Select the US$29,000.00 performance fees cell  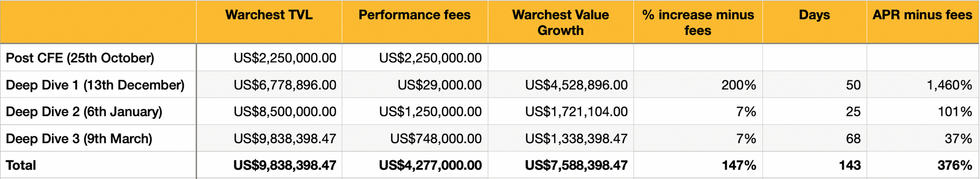coord(415,85)
